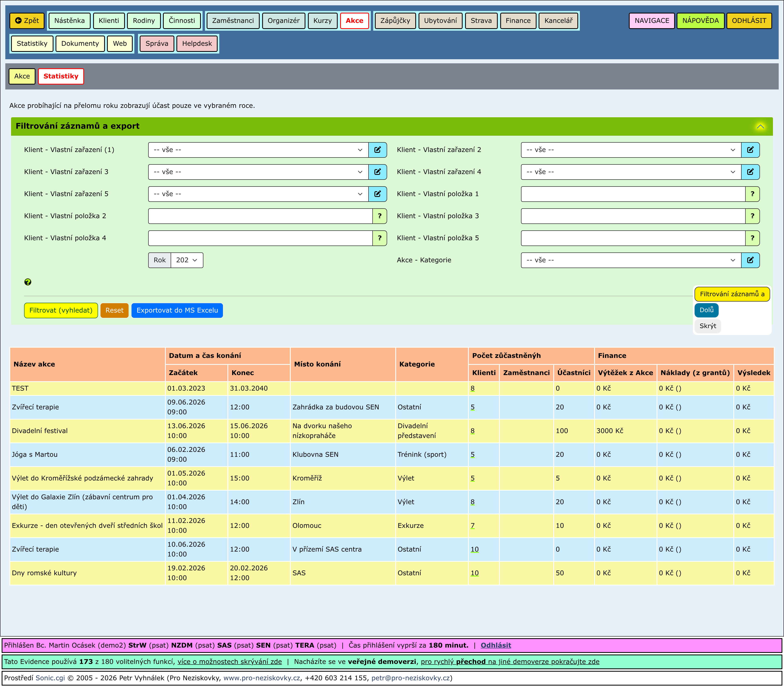Click edit icon beside Akce - Kategorie

click(x=750, y=260)
